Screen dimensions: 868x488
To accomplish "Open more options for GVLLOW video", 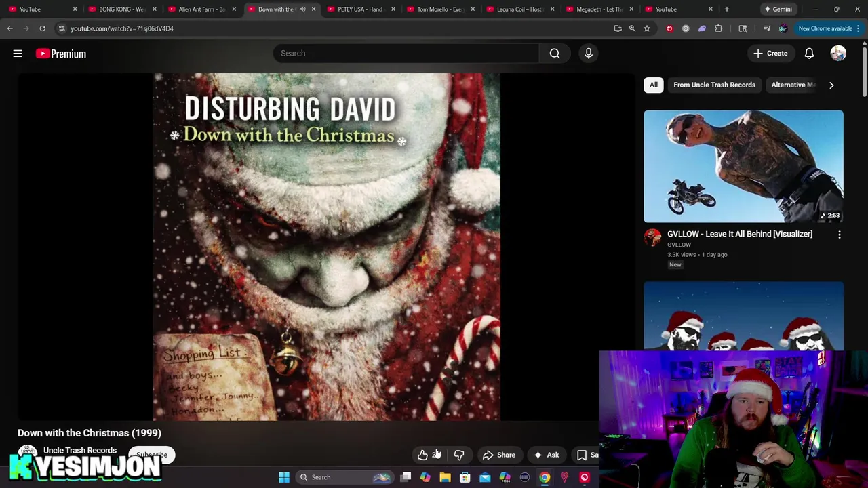I will click(x=840, y=235).
